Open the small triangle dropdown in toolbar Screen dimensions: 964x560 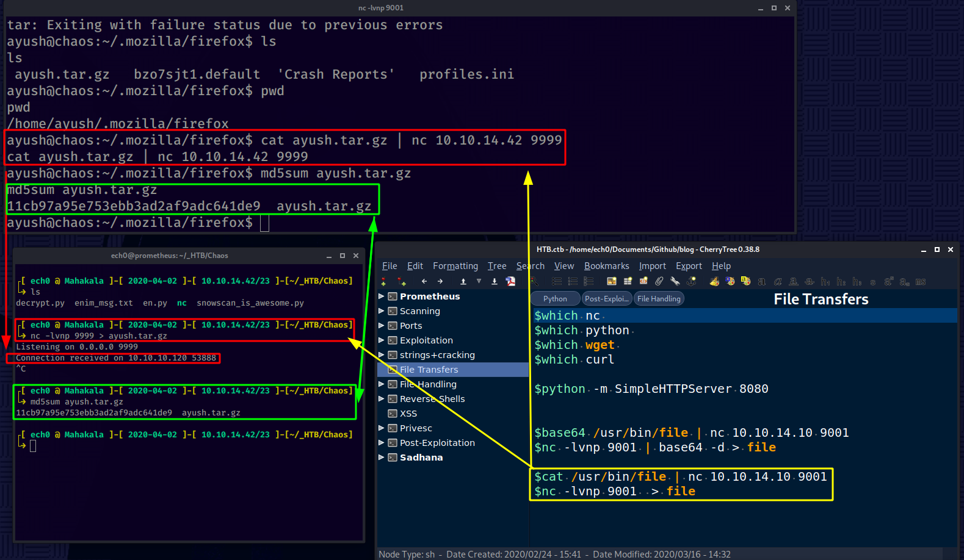tap(479, 281)
